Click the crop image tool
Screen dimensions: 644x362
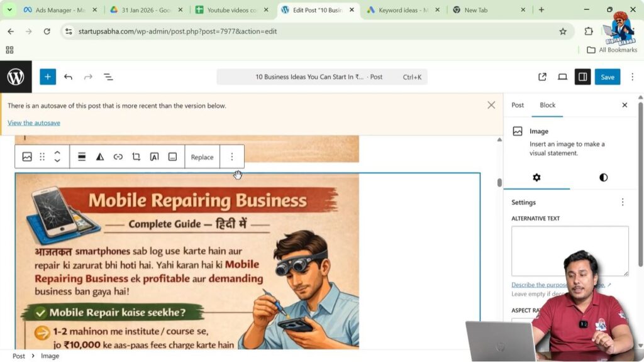[x=136, y=157]
